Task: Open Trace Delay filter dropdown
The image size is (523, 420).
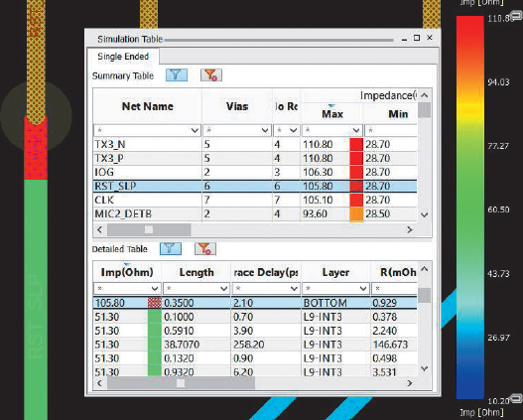Action: point(294,288)
